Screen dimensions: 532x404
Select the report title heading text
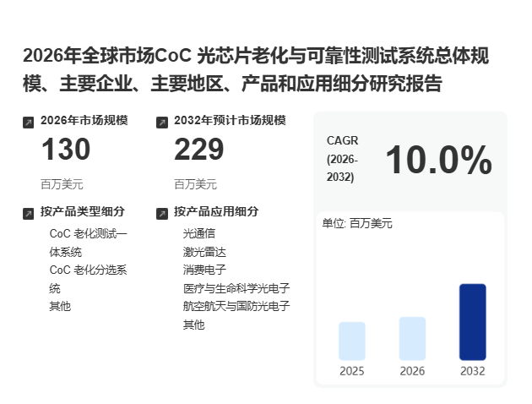pyautogui.click(x=256, y=69)
